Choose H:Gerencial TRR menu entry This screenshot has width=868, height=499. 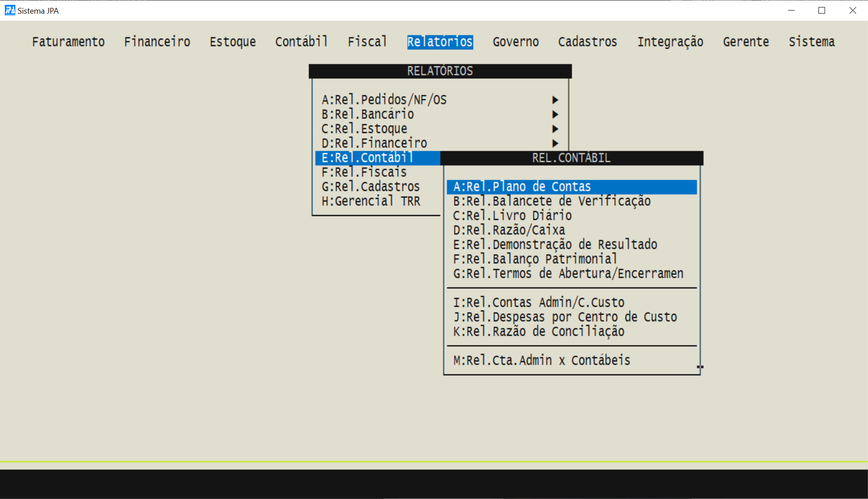371,201
